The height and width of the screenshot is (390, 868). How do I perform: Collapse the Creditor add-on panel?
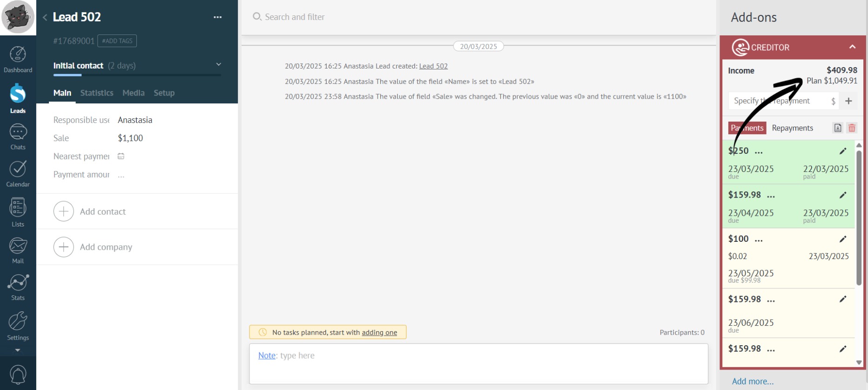coord(852,47)
